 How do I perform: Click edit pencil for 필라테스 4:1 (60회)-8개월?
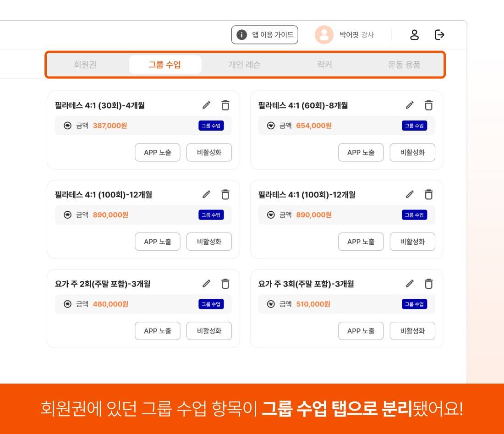click(410, 105)
